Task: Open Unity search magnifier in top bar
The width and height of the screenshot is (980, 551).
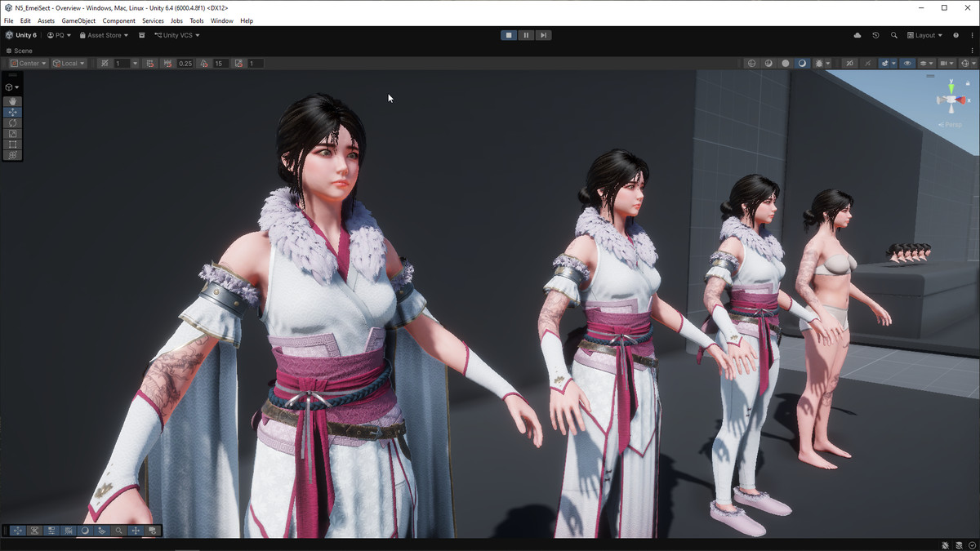Action: (x=894, y=35)
